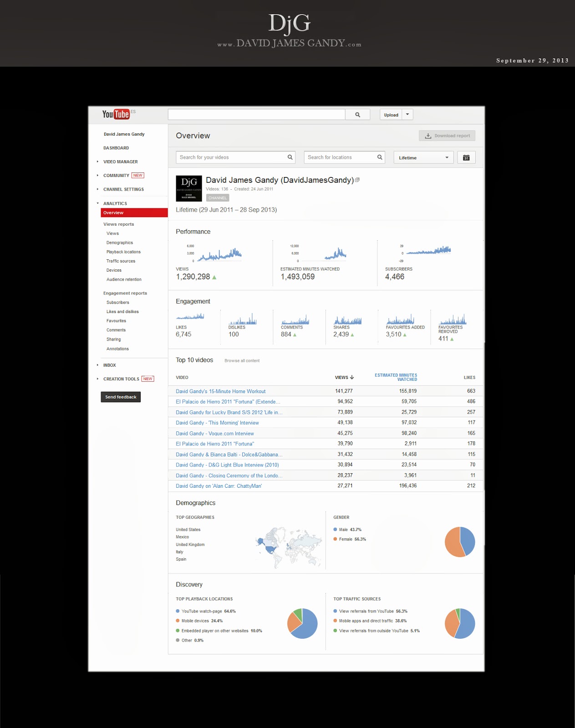Screen dimensions: 575x728
Task: Open the Dashboard sidebar item
Action: 116,148
